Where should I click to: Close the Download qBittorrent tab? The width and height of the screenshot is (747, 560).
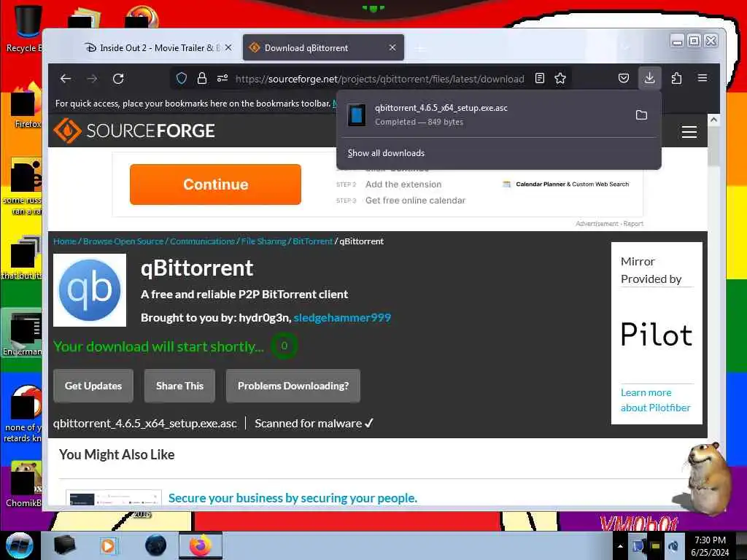pyautogui.click(x=392, y=47)
